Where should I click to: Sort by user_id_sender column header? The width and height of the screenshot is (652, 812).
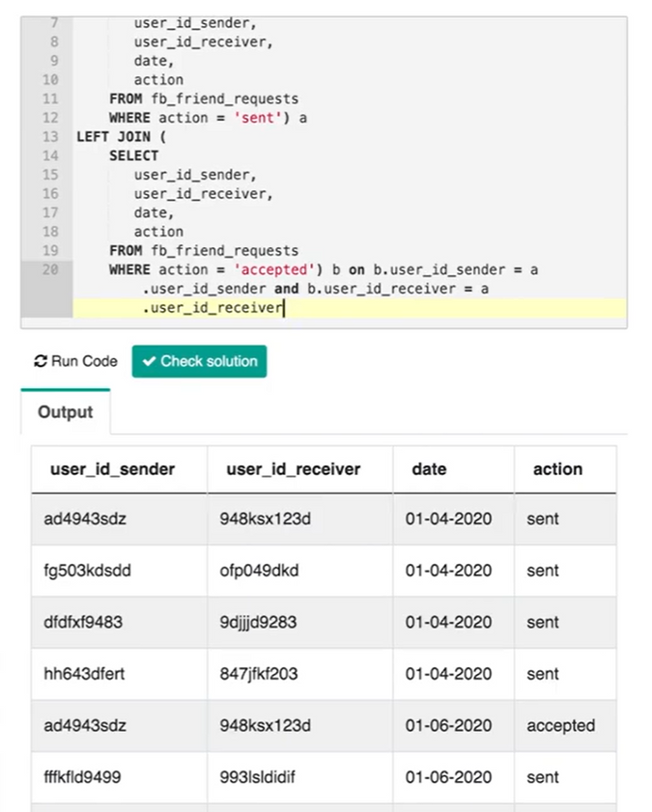coord(112,469)
